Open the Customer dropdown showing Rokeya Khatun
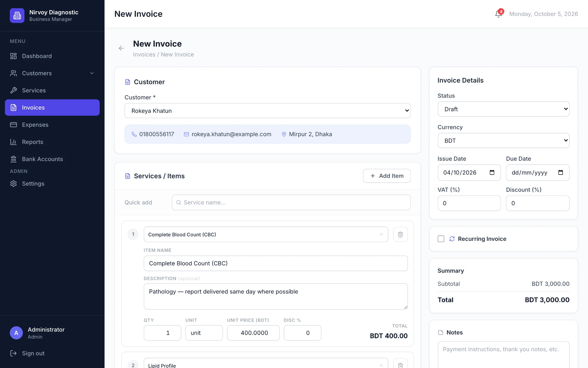The height and width of the screenshot is (368, 588). 268,111
